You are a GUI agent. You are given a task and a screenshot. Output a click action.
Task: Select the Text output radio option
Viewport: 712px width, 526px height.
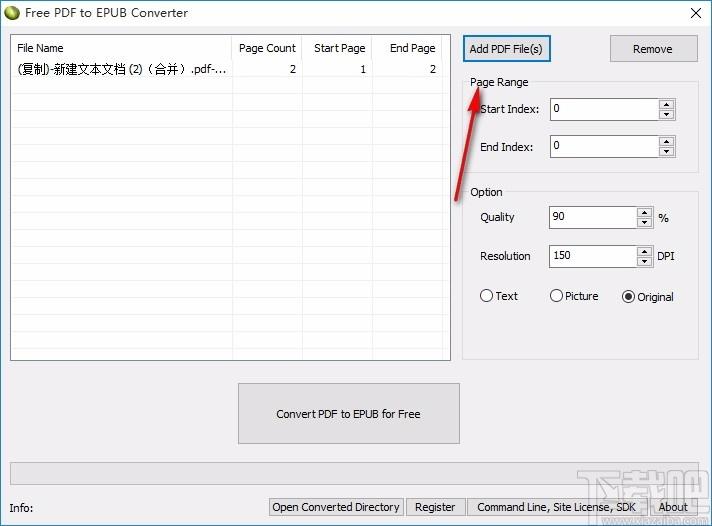pyautogui.click(x=499, y=296)
